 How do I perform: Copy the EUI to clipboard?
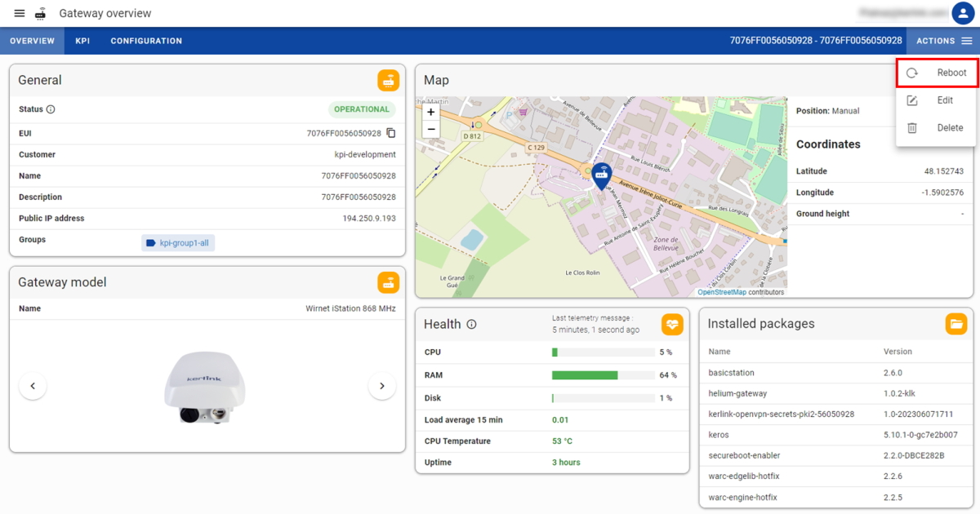tap(391, 133)
